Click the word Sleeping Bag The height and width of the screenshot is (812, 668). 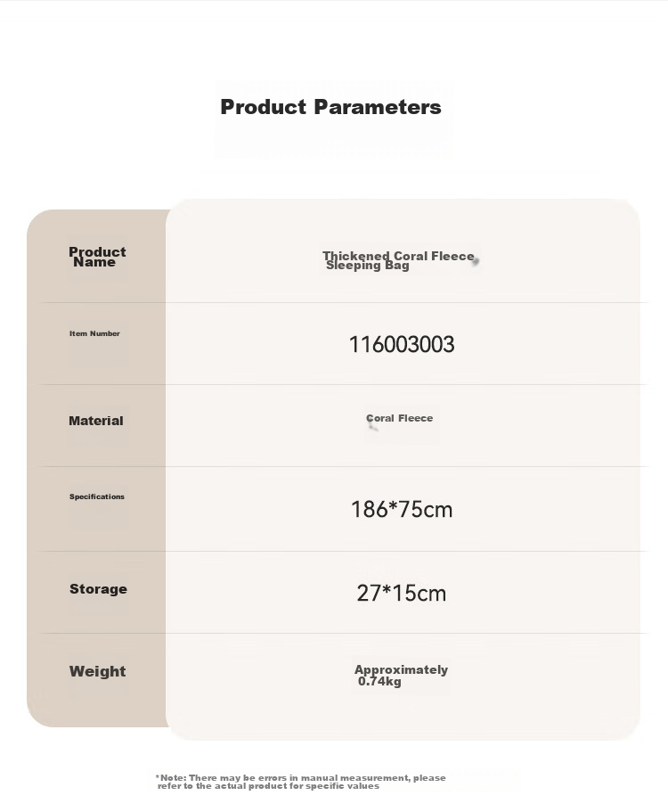[367, 266]
